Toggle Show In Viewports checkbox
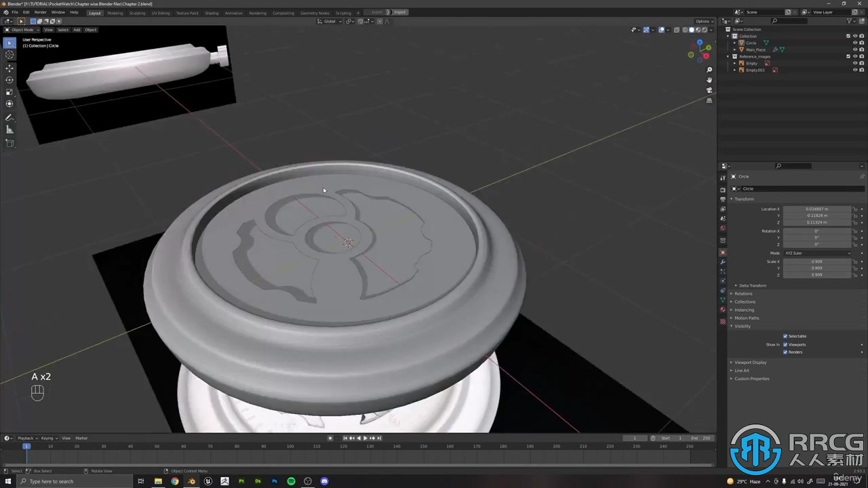868x488 pixels. pos(785,344)
